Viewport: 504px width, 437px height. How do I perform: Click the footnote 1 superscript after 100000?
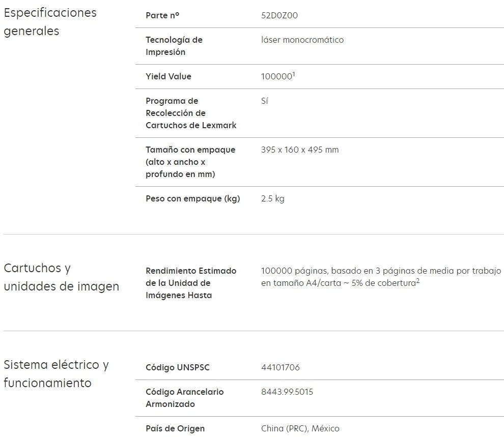[x=294, y=74]
